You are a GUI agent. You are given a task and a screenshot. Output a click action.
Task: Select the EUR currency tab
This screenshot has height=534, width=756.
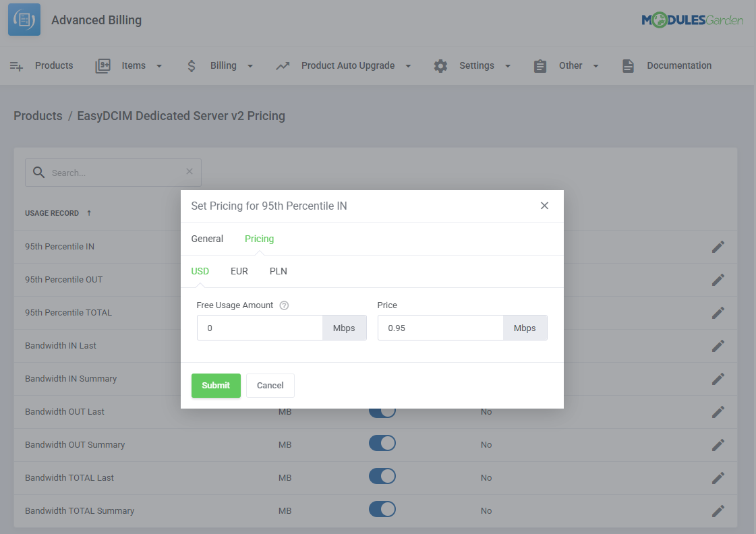click(x=239, y=271)
